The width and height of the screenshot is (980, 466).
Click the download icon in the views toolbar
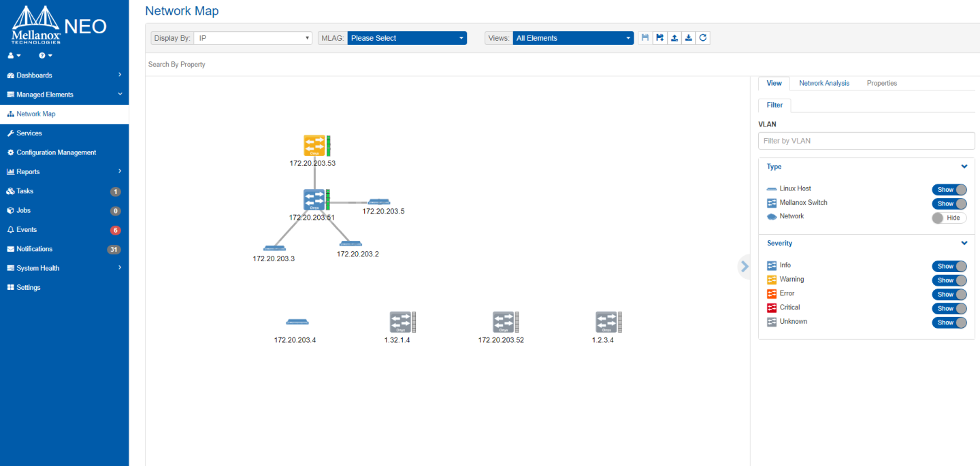[x=689, y=38]
